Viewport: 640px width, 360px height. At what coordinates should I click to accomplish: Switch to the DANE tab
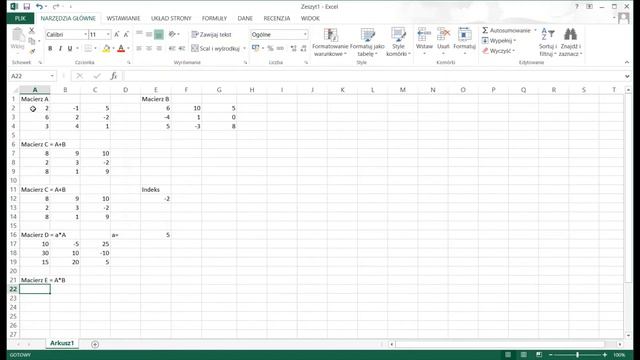click(x=245, y=18)
